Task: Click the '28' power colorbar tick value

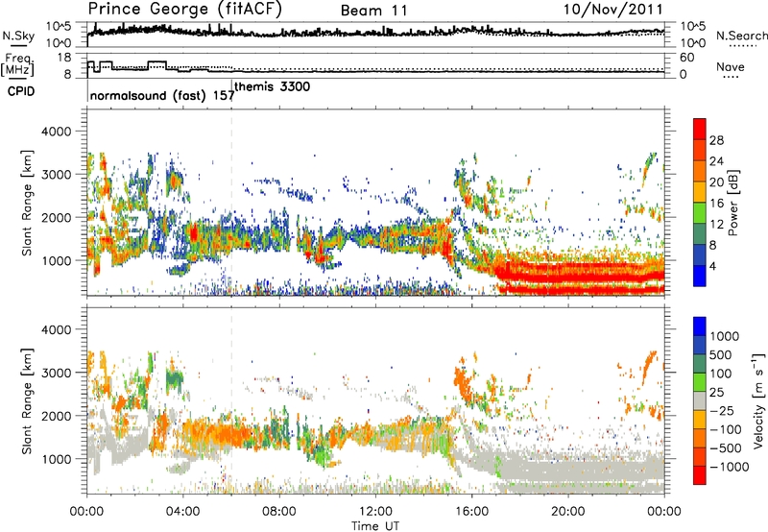Action: click(716, 140)
